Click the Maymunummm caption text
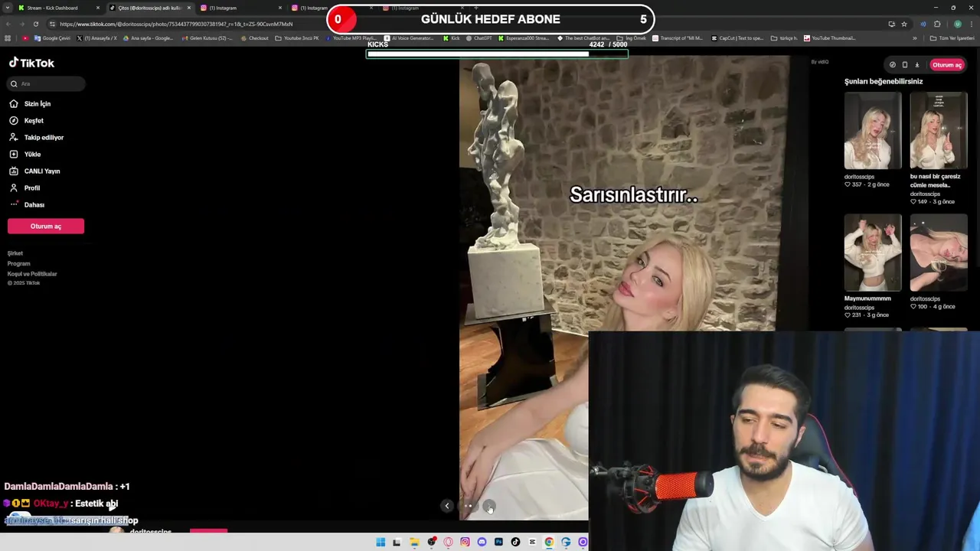The width and height of the screenshot is (980, 551). (867, 298)
